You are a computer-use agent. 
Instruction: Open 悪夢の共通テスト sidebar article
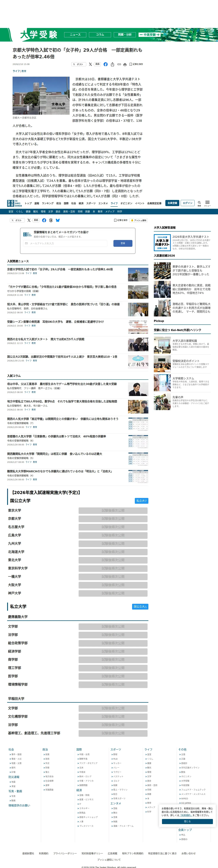click(191, 270)
